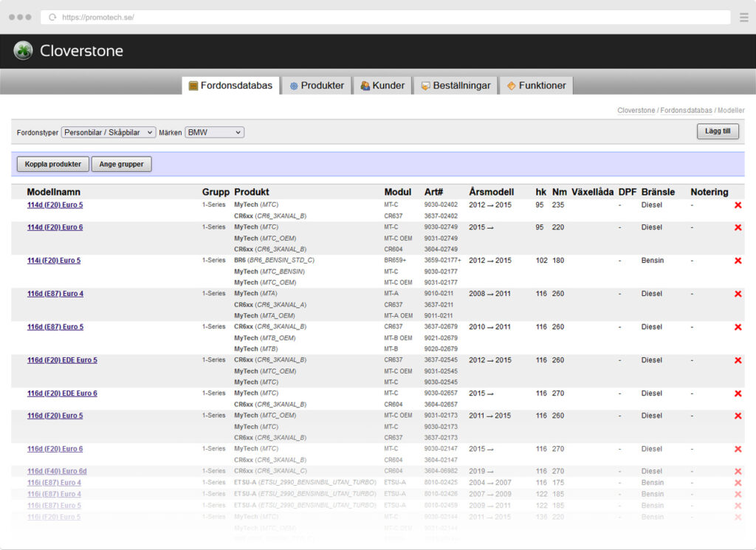Screen dimensions: 756x550
Task: Click the Notering column header
Action: pos(709,192)
